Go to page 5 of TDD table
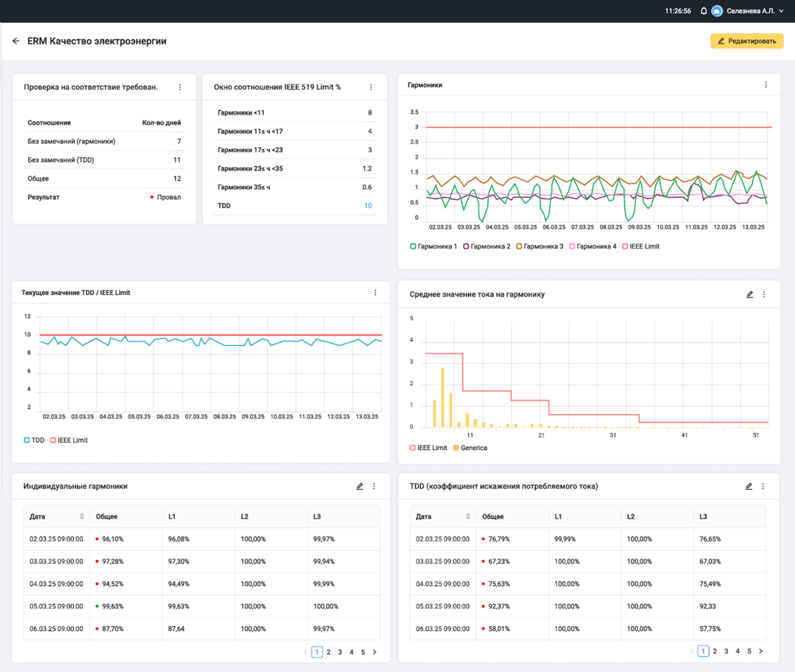 (x=749, y=651)
